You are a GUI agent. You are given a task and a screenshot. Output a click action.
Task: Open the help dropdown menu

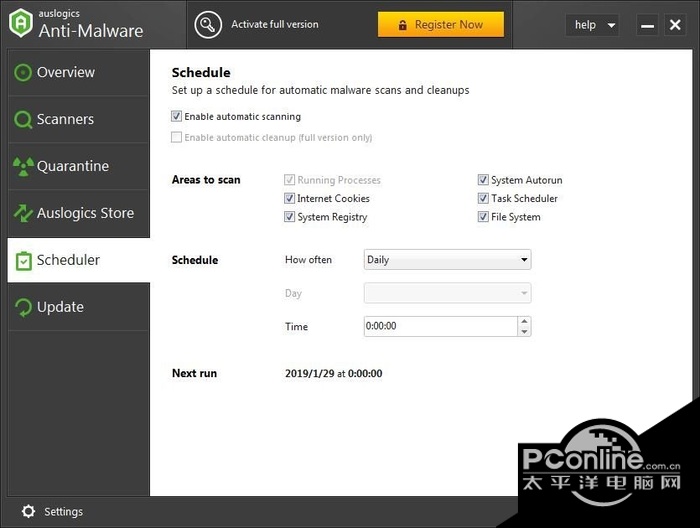(x=592, y=25)
